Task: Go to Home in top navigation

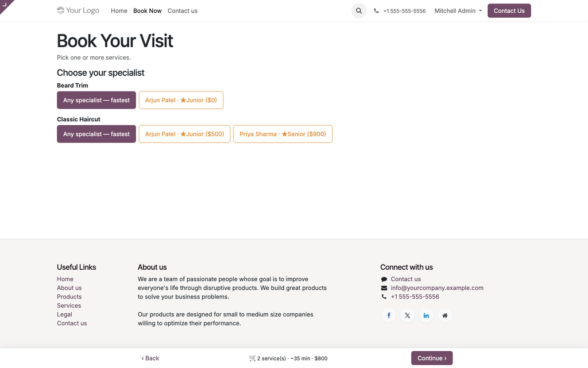Action: (x=119, y=11)
